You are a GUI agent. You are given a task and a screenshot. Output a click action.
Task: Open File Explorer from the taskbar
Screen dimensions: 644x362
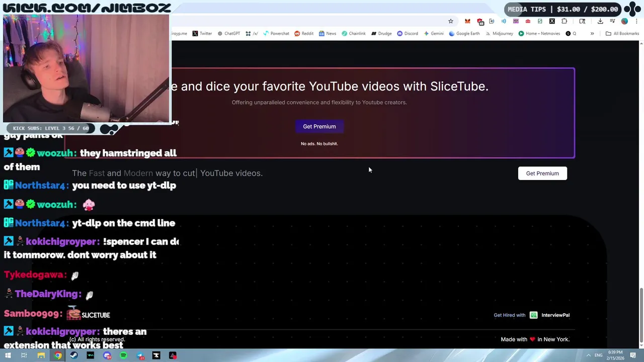point(41,355)
